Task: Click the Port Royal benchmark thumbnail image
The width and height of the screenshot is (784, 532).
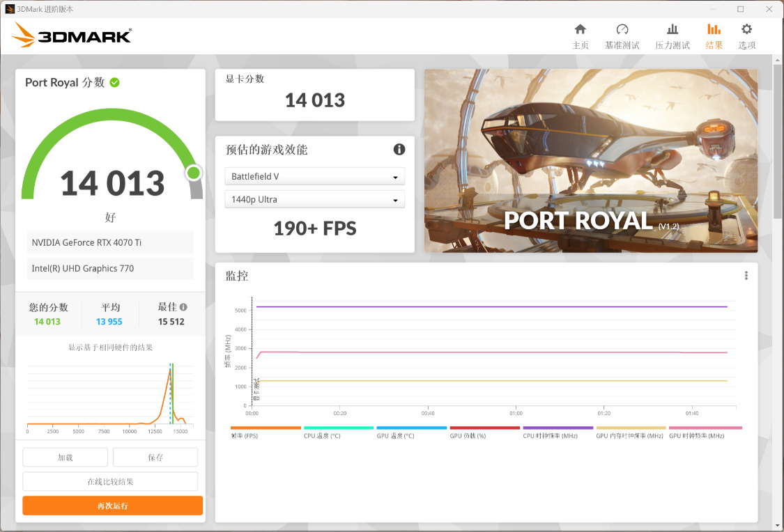Action: (x=591, y=160)
